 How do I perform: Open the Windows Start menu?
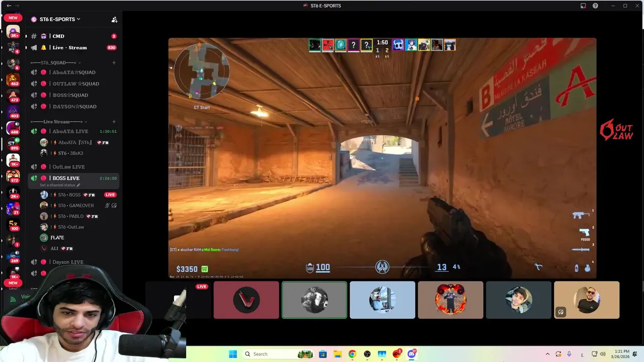(233, 354)
